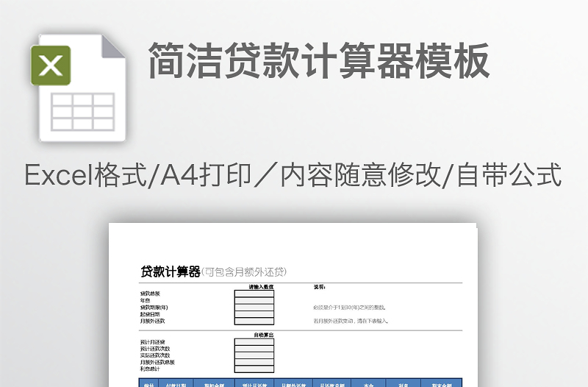Click the note about 1到30(年) integer range
The width and height of the screenshot is (588, 387).
[x=350, y=308]
